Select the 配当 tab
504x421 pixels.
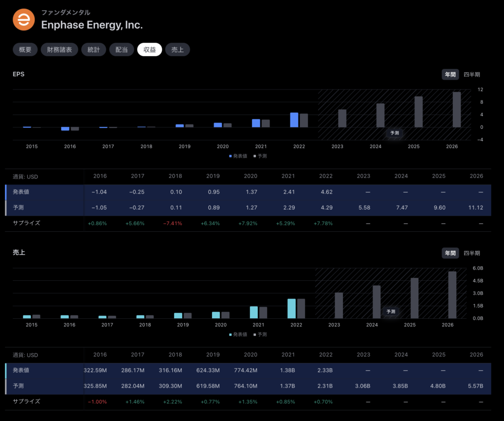(122, 50)
